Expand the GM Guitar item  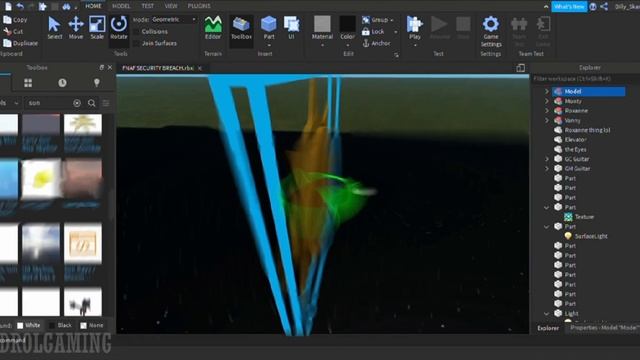tap(547, 169)
